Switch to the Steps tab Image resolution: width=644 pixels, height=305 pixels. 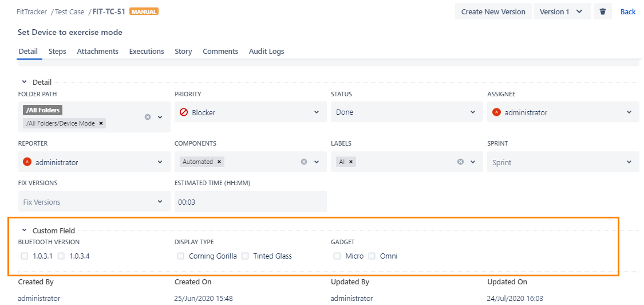click(57, 52)
